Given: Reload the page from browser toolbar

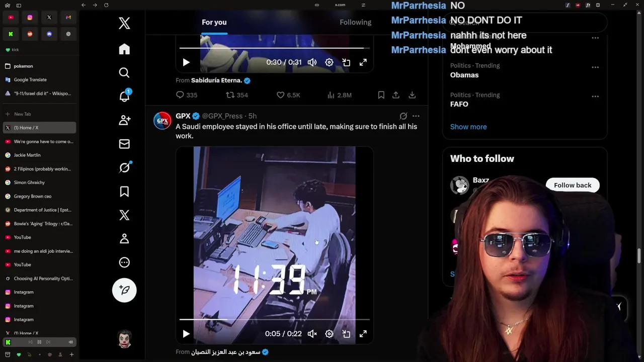Looking at the screenshot, I should (x=106, y=5).
